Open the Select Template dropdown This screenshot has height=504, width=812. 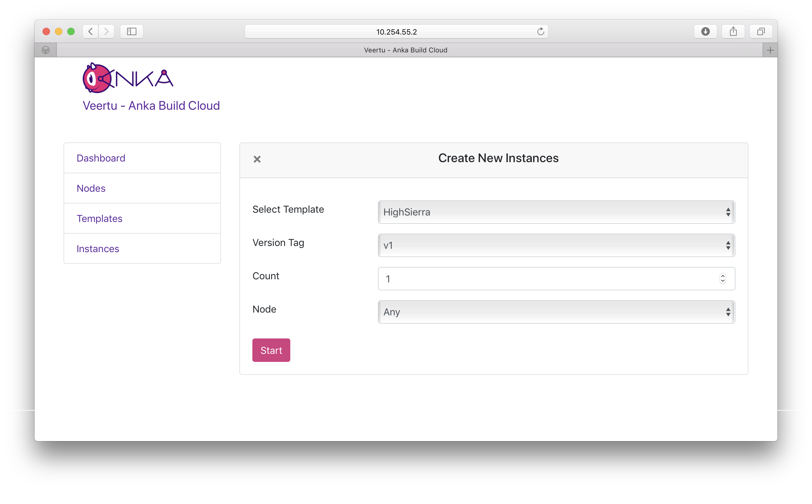(556, 212)
